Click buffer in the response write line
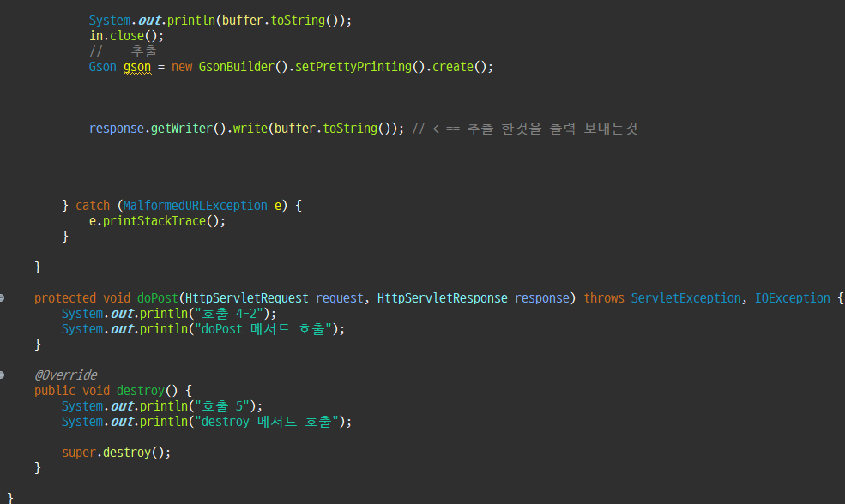This screenshot has width=845, height=504. (295, 129)
